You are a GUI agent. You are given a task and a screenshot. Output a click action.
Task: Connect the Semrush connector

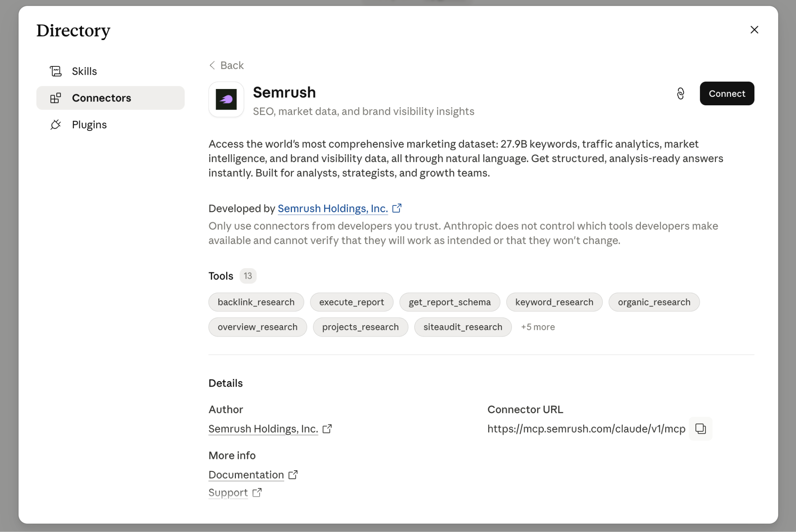tap(727, 94)
